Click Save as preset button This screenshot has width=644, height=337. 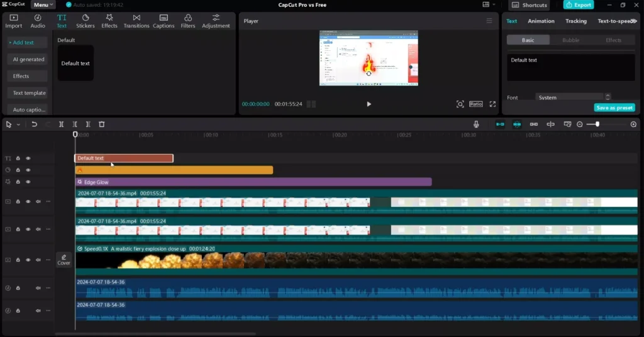click(614, 108)
